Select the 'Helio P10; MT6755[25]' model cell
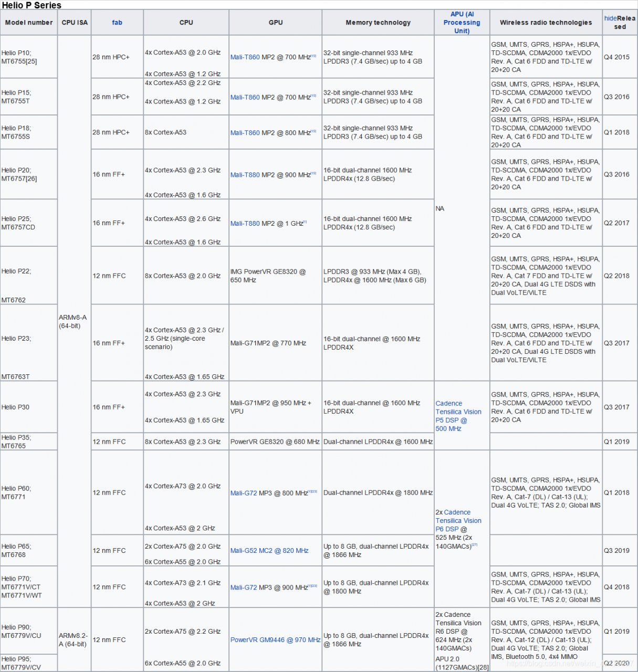Image resolution: width=638 pixels, height=672 pixels. click(x=29, y=57)
